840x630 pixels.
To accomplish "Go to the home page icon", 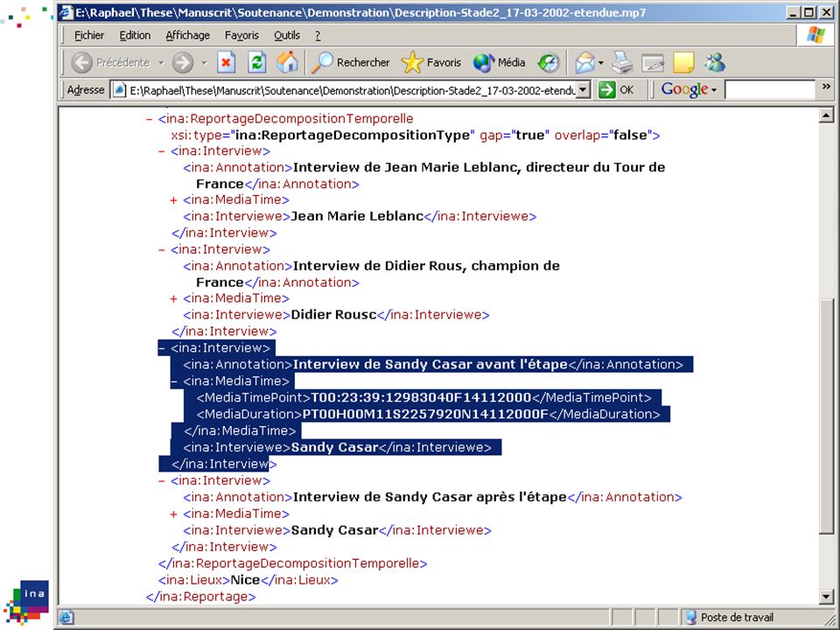I will pyautogui.click(x=287, y=63).
